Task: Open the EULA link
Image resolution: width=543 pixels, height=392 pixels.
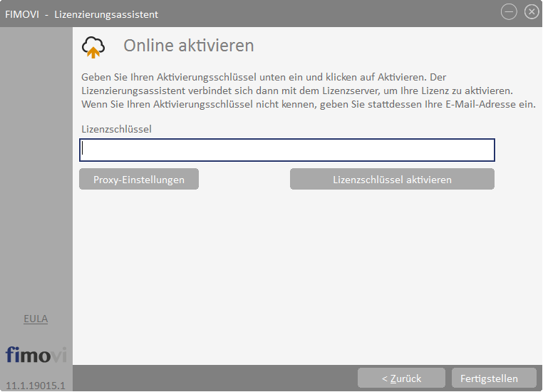Action: [36, 319]
